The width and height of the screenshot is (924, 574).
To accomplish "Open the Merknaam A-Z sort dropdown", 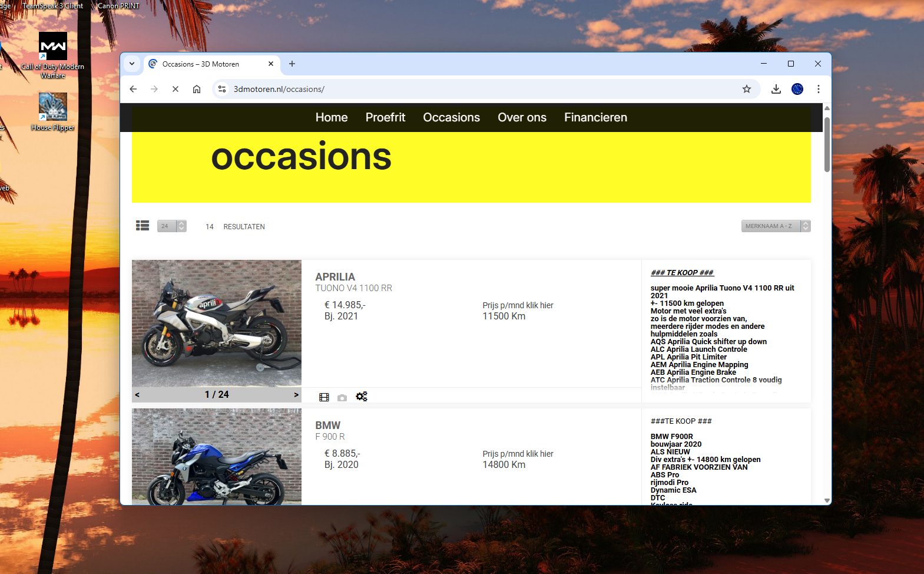I will pyautogui.click(x=776, y=226).
